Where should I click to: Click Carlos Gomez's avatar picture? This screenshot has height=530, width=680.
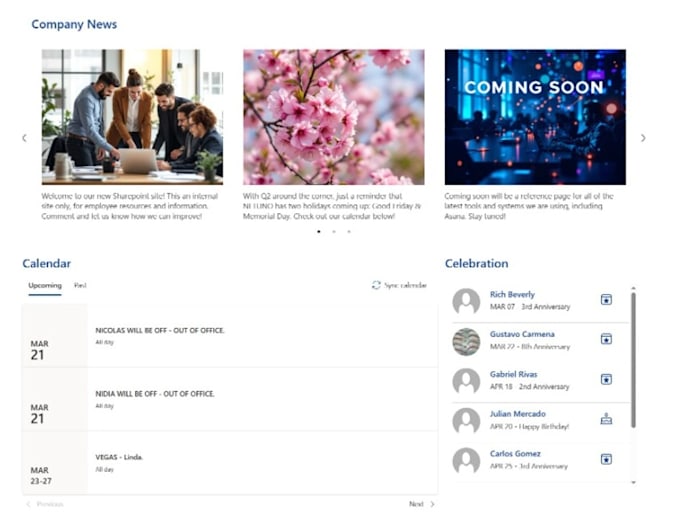[466, 461]
